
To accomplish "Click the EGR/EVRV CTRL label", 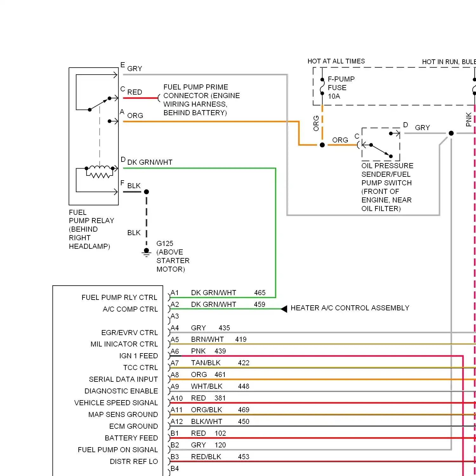I will click(x=129, y=333).
